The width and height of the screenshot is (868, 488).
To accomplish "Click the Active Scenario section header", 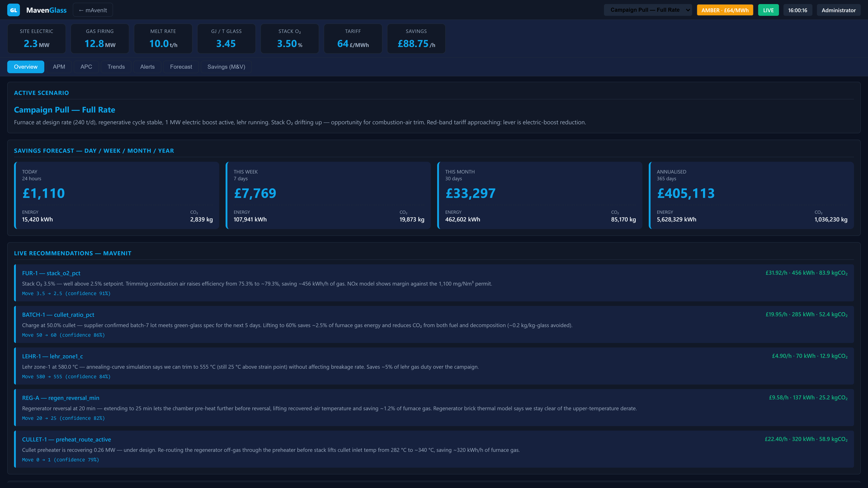I will [41, 93].
